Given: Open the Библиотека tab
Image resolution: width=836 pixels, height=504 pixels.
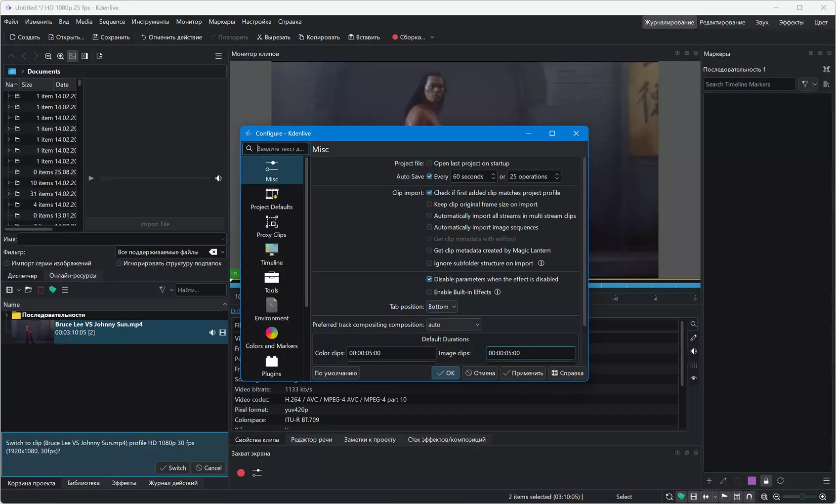Looking at the screenshot, I should tap(84, 483).
